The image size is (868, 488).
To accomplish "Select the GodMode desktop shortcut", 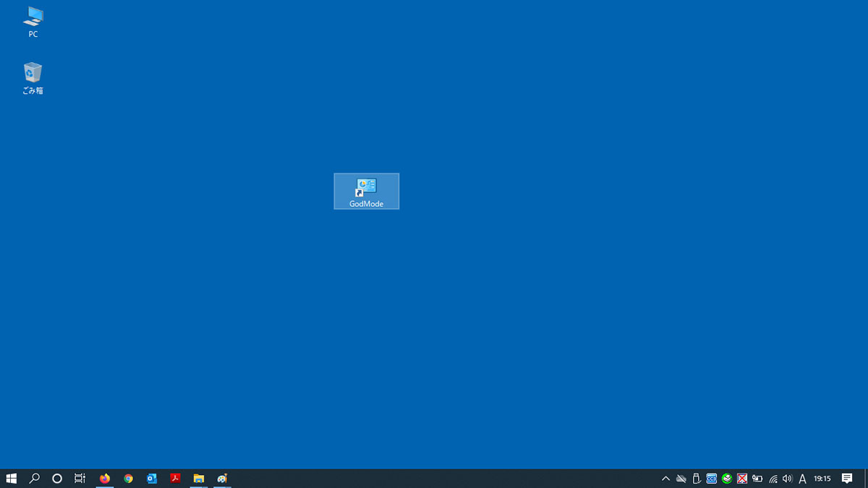I will point(366,192).
